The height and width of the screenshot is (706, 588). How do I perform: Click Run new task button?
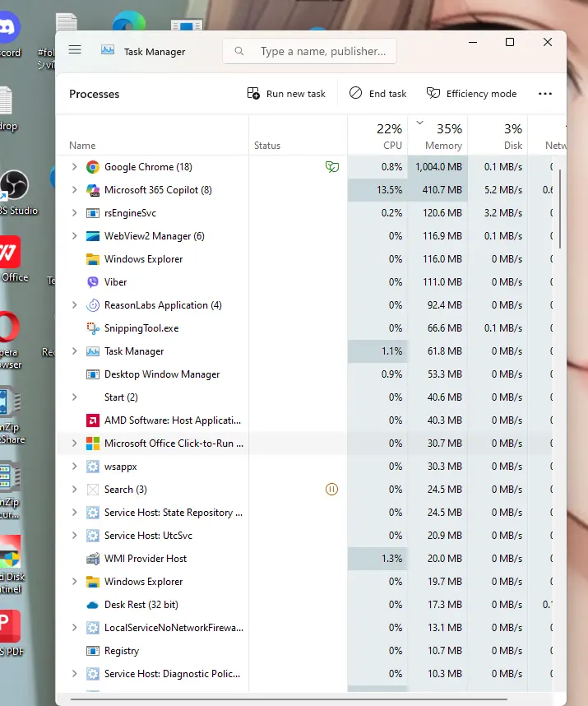pyautogui.click(x=286, y=94)
